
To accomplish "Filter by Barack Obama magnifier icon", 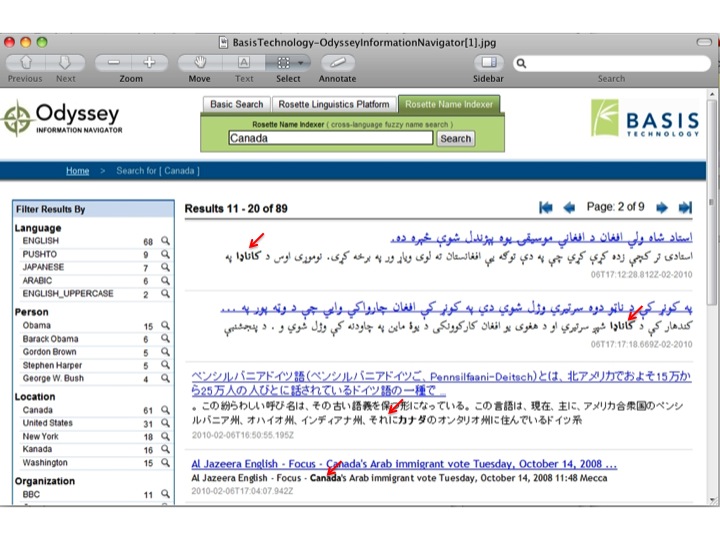I will tap(165, 338).
